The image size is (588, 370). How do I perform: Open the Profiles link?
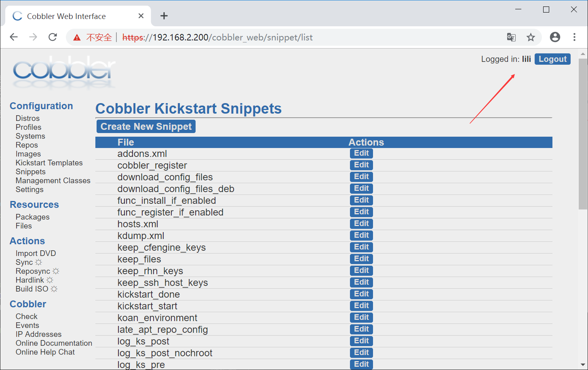(28, 127)
